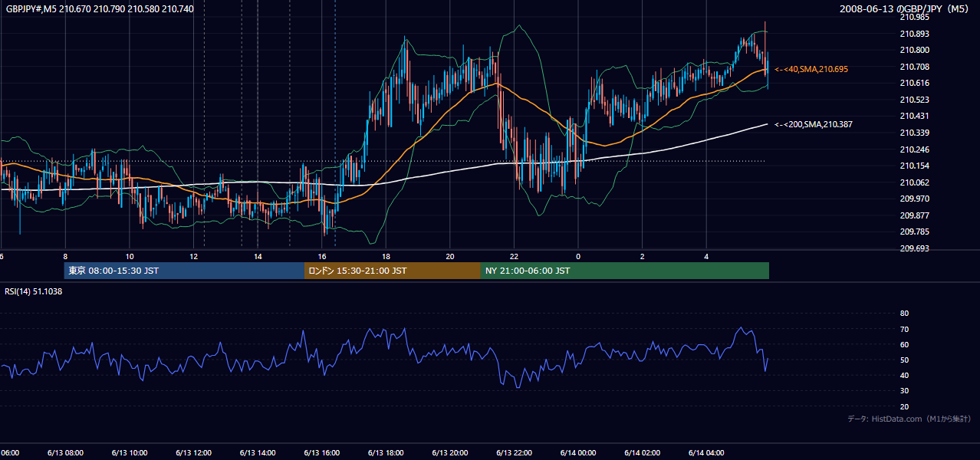
Task: Click the 6/13 22:00 time axis label
Action: (515, 452)
